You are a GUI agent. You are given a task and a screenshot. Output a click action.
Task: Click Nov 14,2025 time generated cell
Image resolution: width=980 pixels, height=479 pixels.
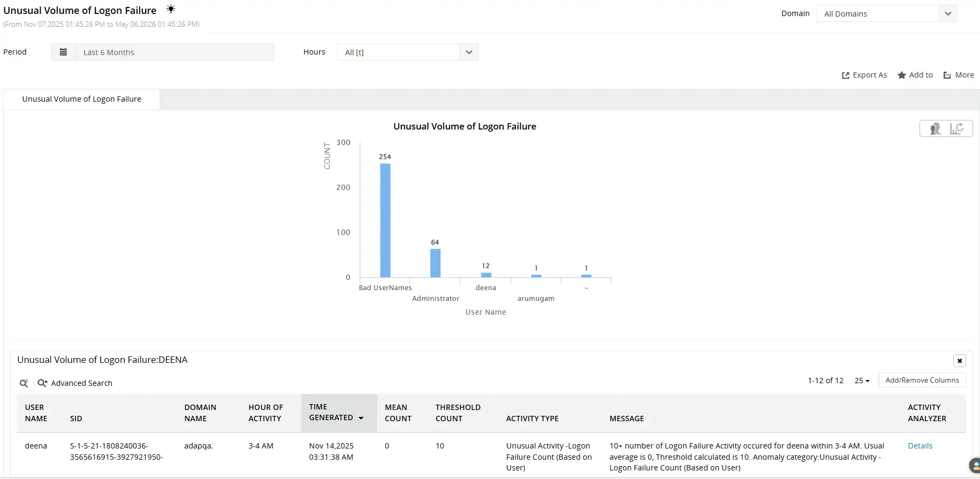(331, 451)
